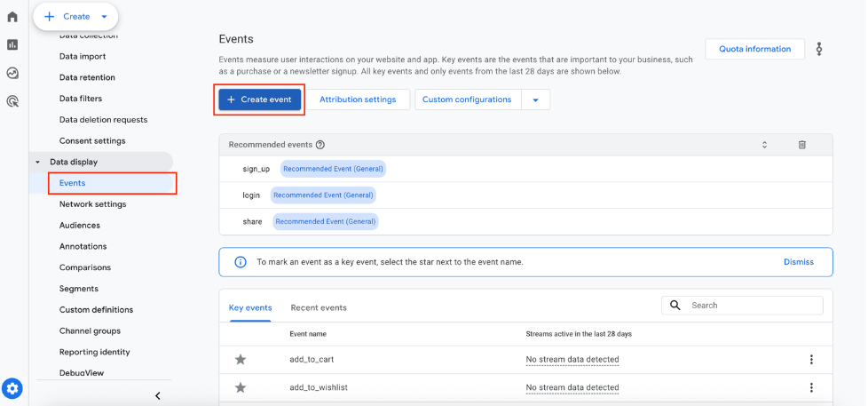
Task: Click the events Search field
Action: [x=742, y=306]
